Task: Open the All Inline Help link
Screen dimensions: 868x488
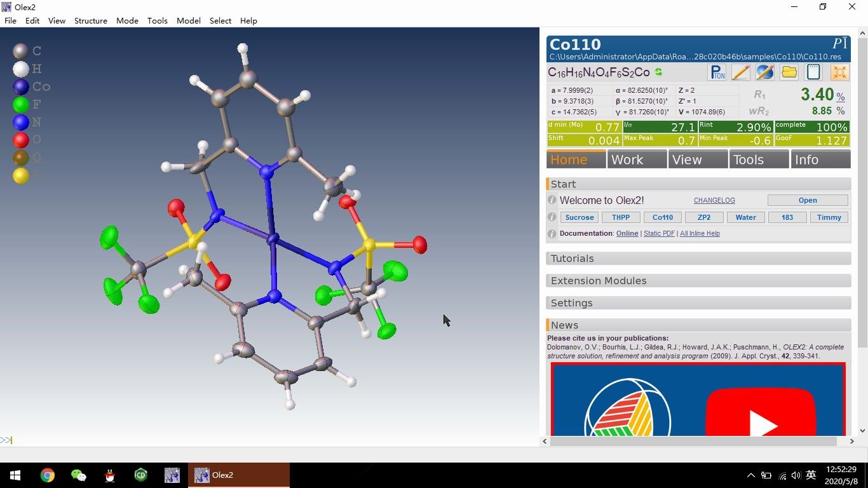Action: pos(700,234)
